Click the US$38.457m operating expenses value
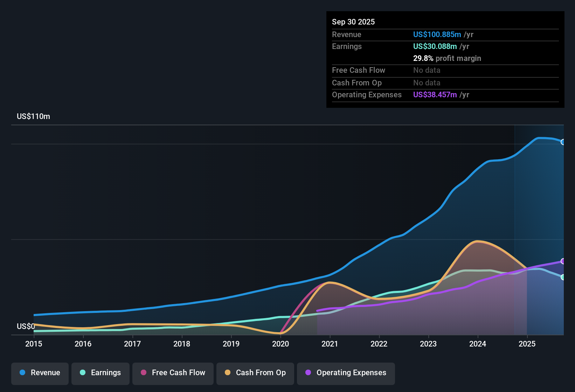The image size is (575, 392). click(435, 94)
